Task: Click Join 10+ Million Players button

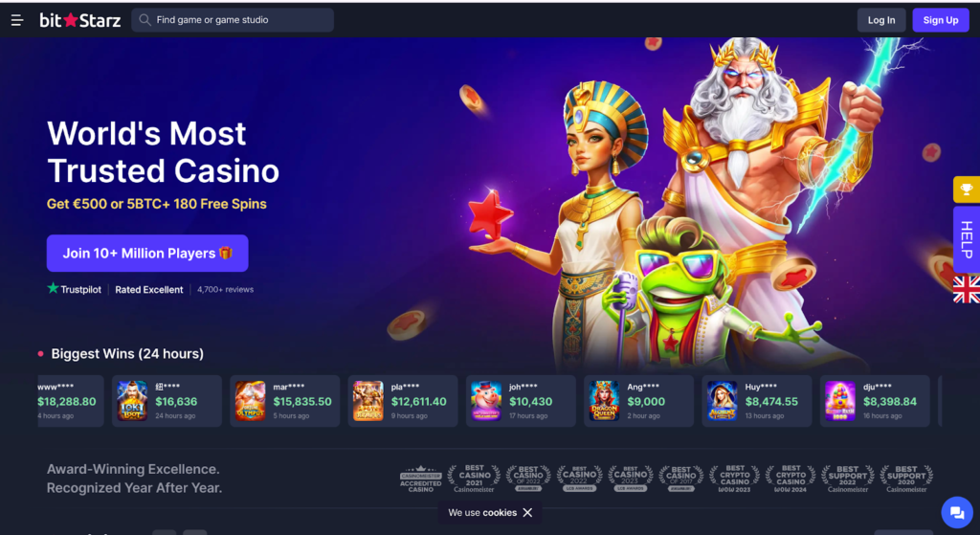Action: pyautogui.click(x=147, y=253)
